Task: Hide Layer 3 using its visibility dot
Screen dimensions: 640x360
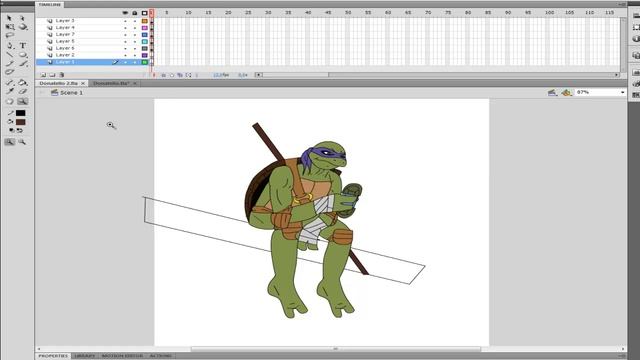Action: click(x=125, y=21)
